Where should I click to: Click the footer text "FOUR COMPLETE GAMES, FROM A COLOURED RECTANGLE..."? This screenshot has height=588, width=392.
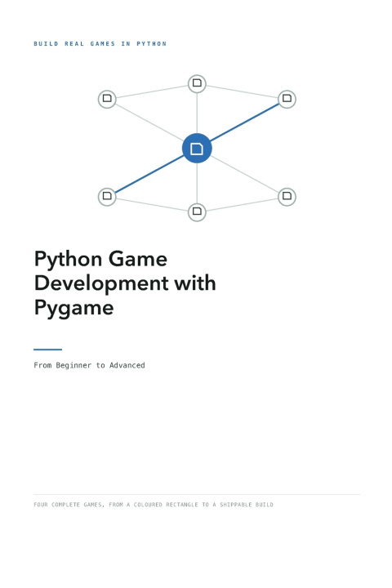pos(154,505)
